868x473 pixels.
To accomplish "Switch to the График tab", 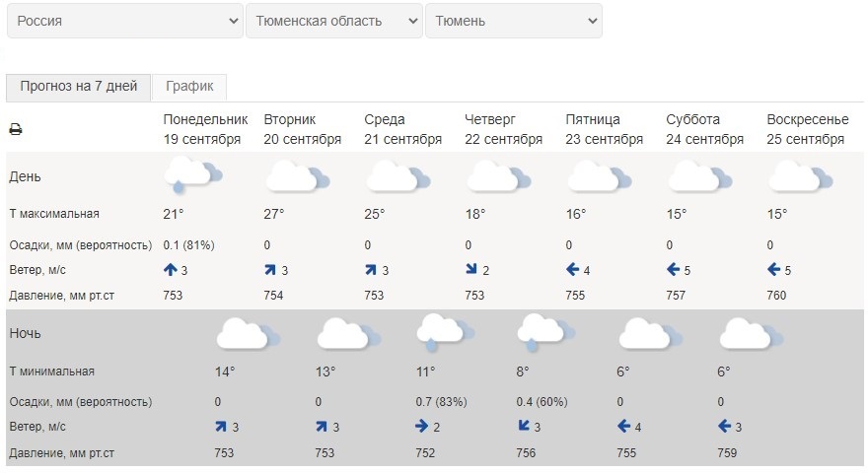I will [x=189, y=87].
